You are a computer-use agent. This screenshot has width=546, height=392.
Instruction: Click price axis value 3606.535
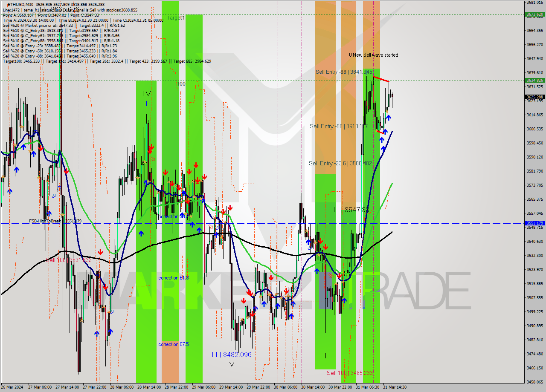pyautogui.click(x=535, y=129)
